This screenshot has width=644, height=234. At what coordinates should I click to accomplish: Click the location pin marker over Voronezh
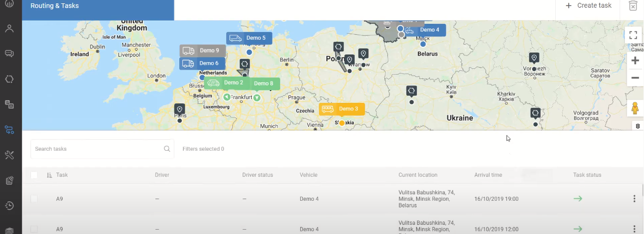(533, 58)
